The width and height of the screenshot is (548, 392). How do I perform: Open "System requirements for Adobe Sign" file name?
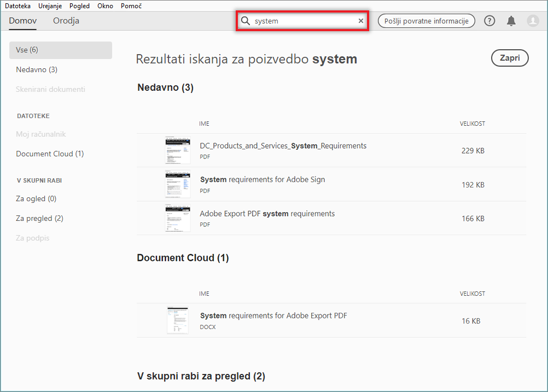tap(263, 179)
